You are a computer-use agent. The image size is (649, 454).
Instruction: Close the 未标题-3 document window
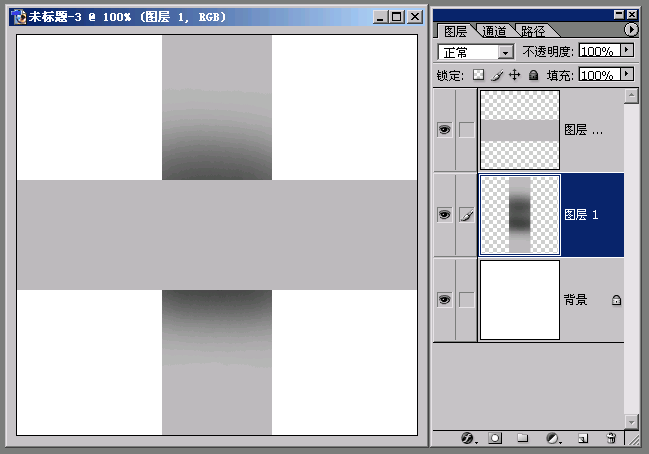coord(415,17)
